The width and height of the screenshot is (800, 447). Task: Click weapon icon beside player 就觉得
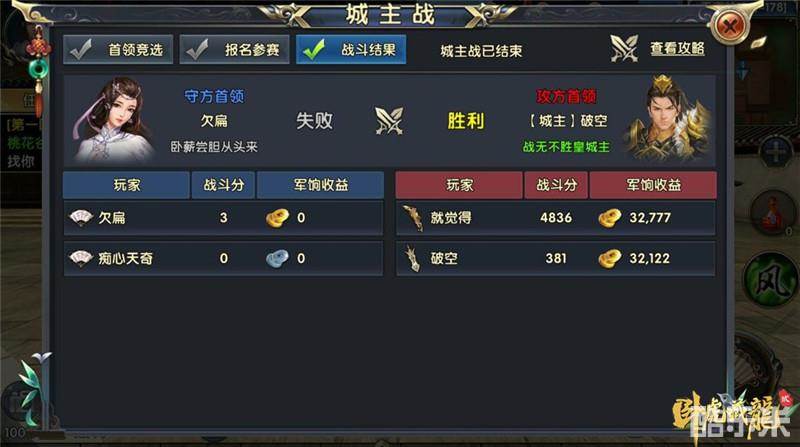click(x=413, y=218)
